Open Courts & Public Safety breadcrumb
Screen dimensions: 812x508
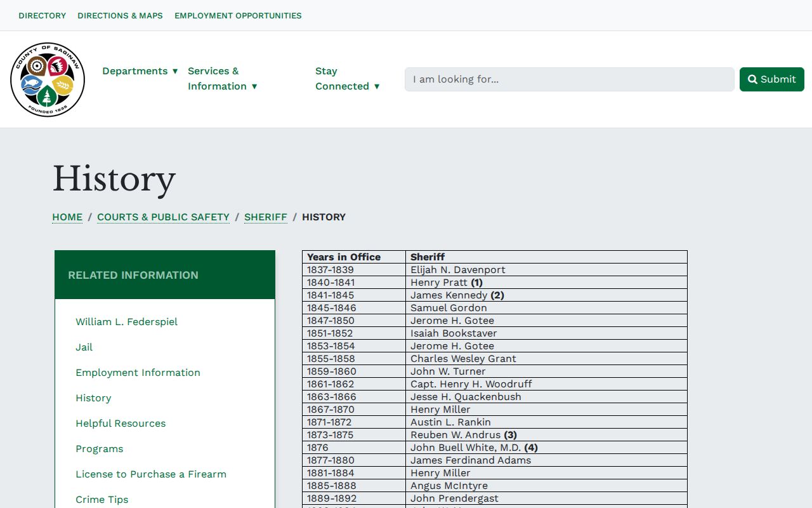163,217
